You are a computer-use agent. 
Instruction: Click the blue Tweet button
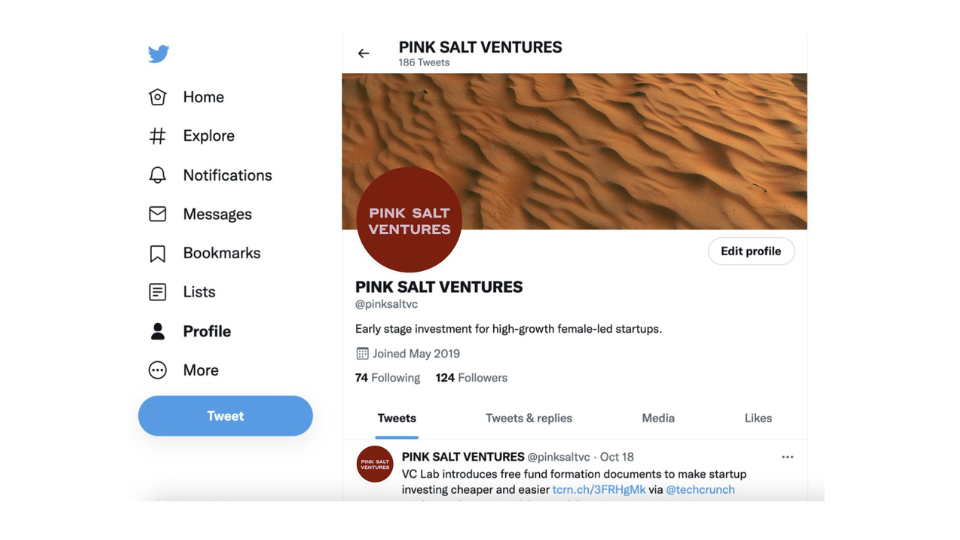tap(225, 416)
